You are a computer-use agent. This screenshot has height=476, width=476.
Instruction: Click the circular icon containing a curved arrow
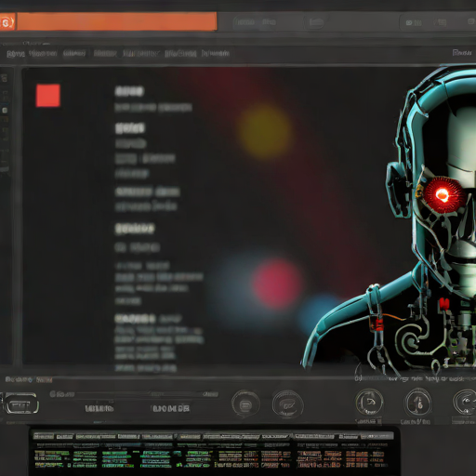point(369,403)
